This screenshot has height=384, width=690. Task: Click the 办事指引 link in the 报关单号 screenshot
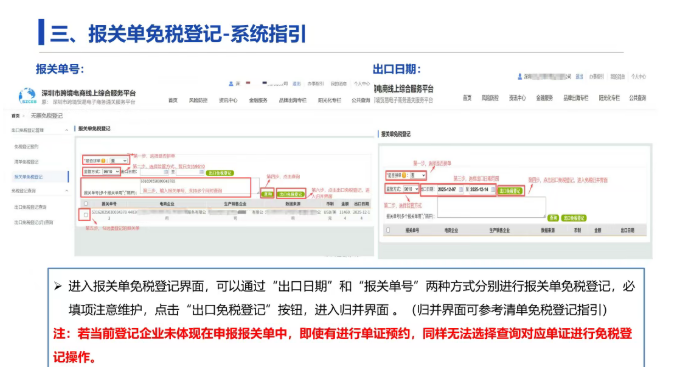tap(316, 84)
